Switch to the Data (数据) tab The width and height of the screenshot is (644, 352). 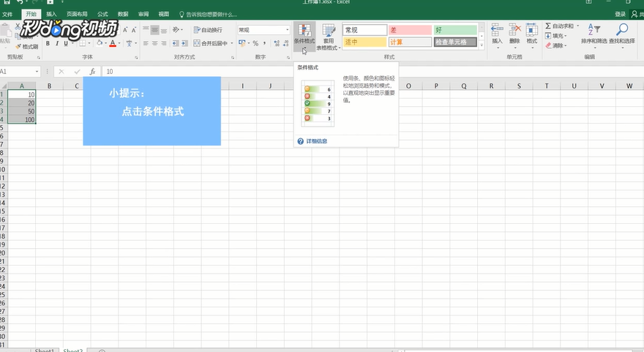tap(123, 15)
